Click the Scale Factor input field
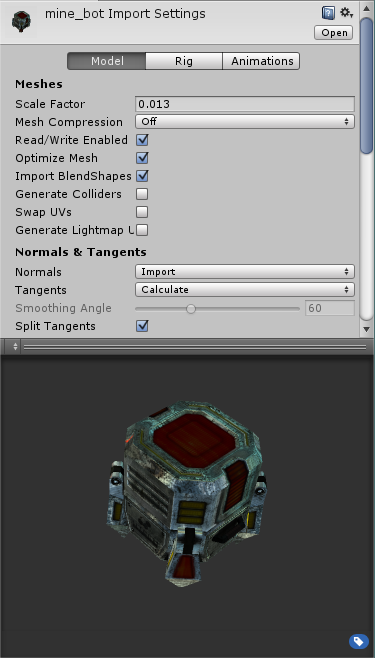Image resolution: width=375 pixels, height=658 pixels. (245, 104)
